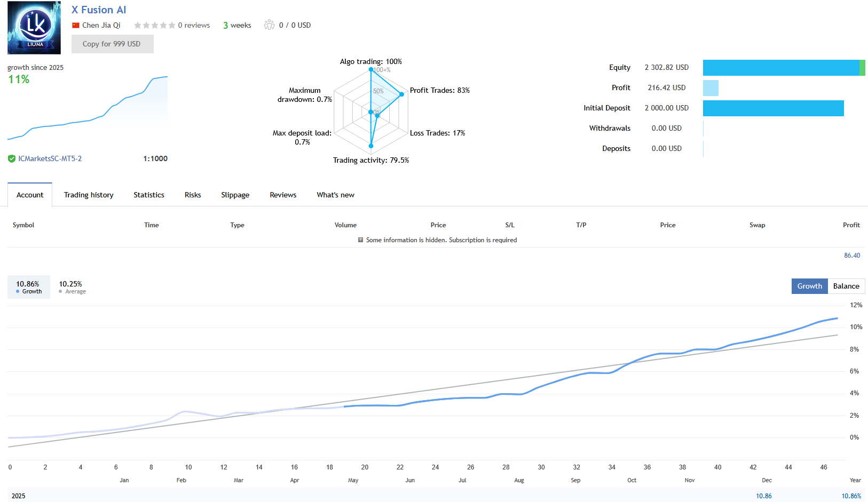Switch chart to Balance view
868x502 pixels.
pos(846,286)
